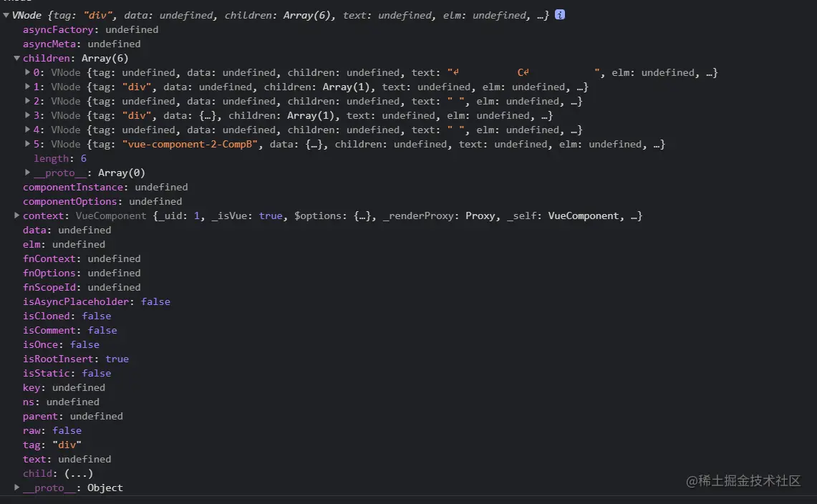Click the parent: undefined row

(73, 416)
